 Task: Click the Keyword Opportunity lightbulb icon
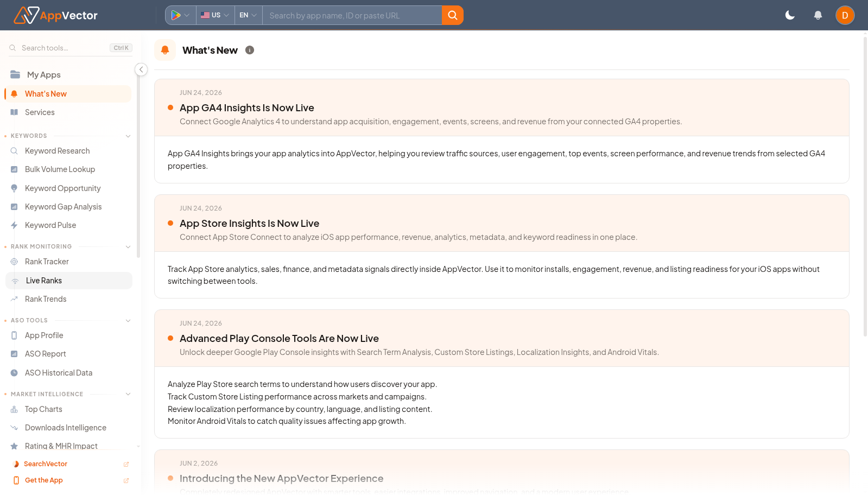(x=14, y=188)
